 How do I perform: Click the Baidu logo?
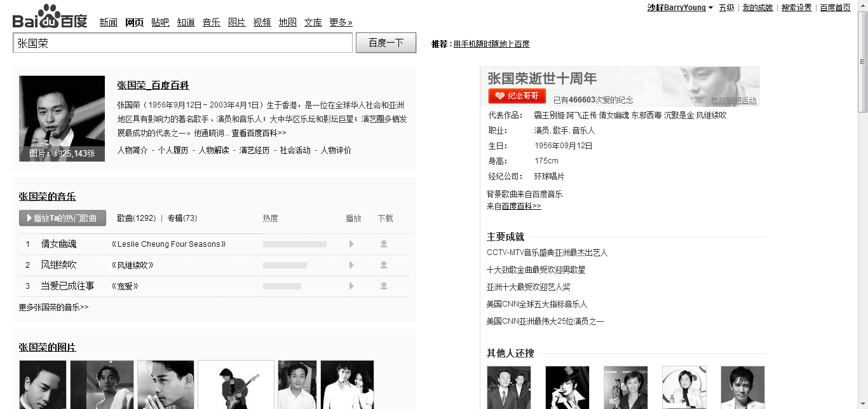tap(50, 18)
